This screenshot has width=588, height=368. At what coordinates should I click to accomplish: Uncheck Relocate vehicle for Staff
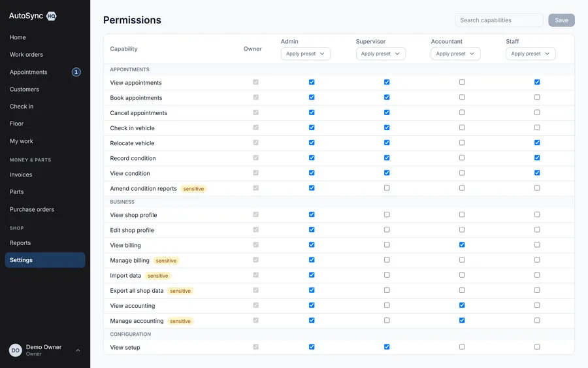[x=537, y=142]
